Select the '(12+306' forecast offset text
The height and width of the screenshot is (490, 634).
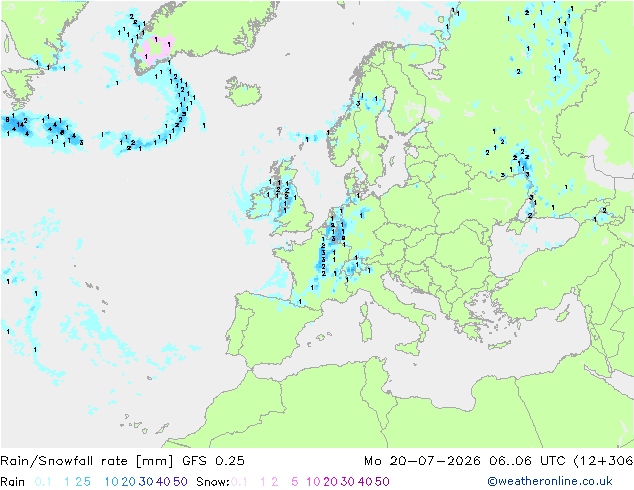tap(603, 460)
